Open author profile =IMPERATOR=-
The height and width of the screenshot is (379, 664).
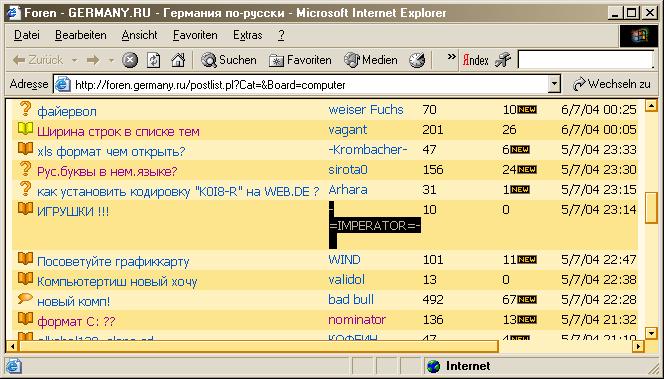click(375, 226)
